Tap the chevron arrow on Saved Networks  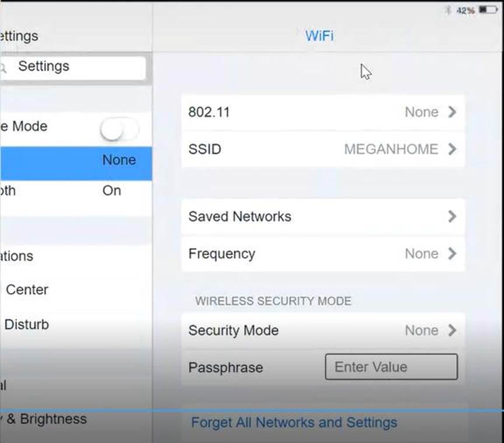[x=451, y=217]
